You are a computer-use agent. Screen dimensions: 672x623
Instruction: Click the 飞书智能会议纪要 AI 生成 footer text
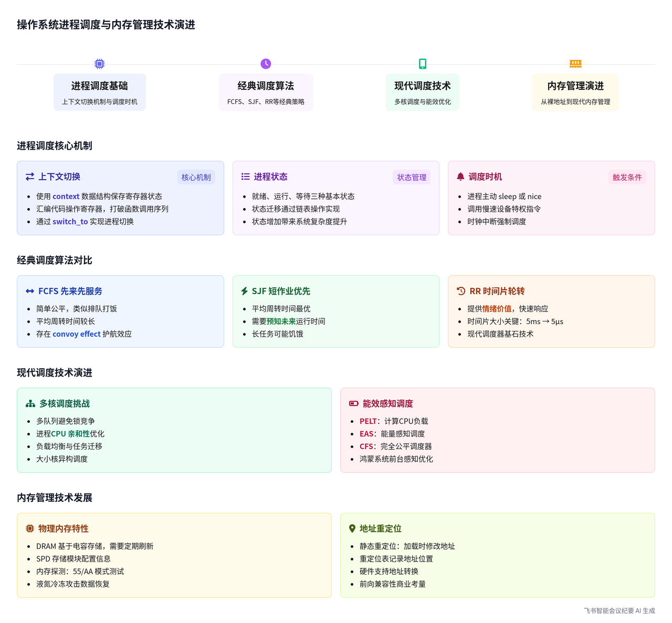coord(619,611)
